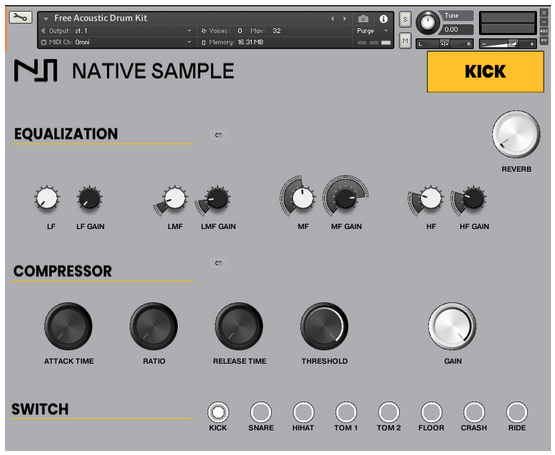The image size is (555, 455).
Task: Go to the next instrument arrow
Action: [344, 19]
